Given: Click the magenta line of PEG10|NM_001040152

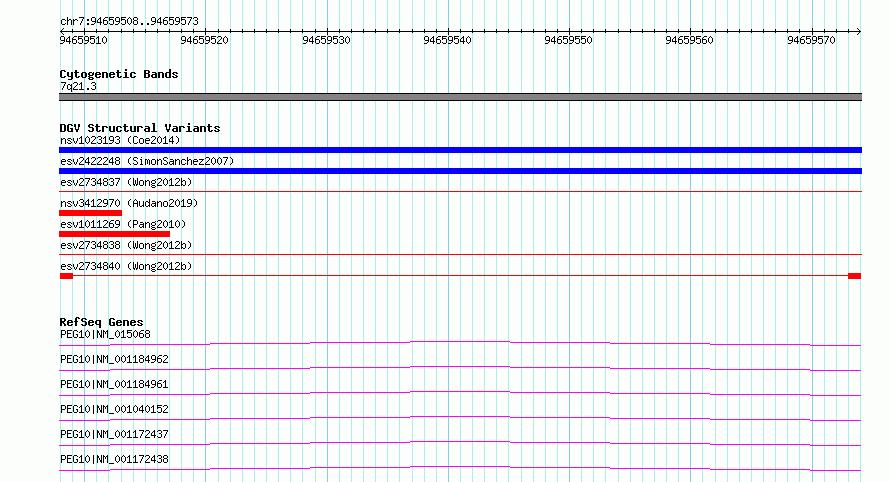Looking at the screenshot, I should [x=460, y=418].
